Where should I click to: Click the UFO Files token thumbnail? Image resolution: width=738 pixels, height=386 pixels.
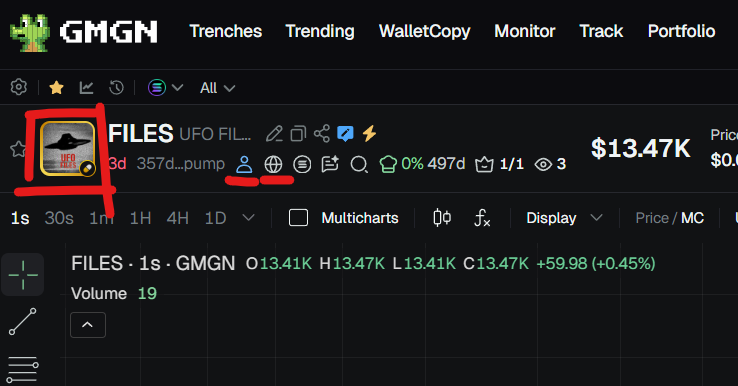68,148
